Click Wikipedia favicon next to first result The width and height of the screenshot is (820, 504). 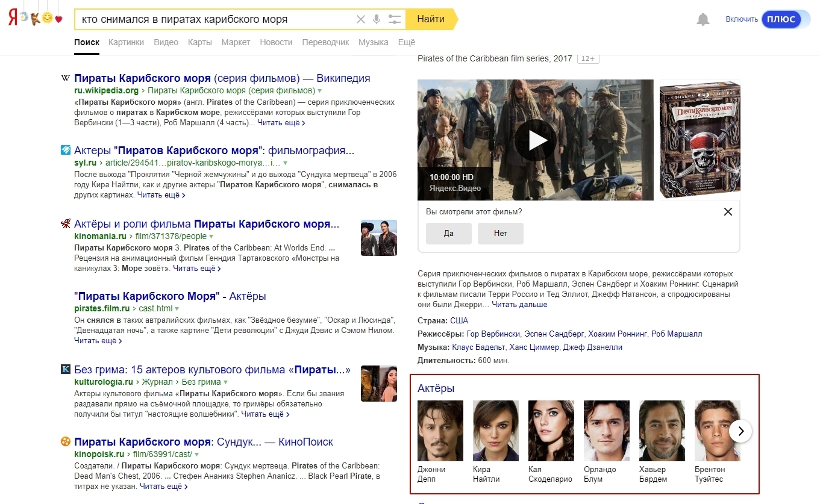pos(66,78)
